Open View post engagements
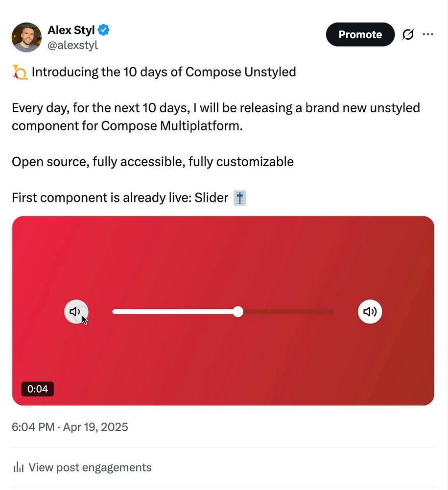Image resolution: width=448 pixels, height=490 pixels. coord(90,467)
